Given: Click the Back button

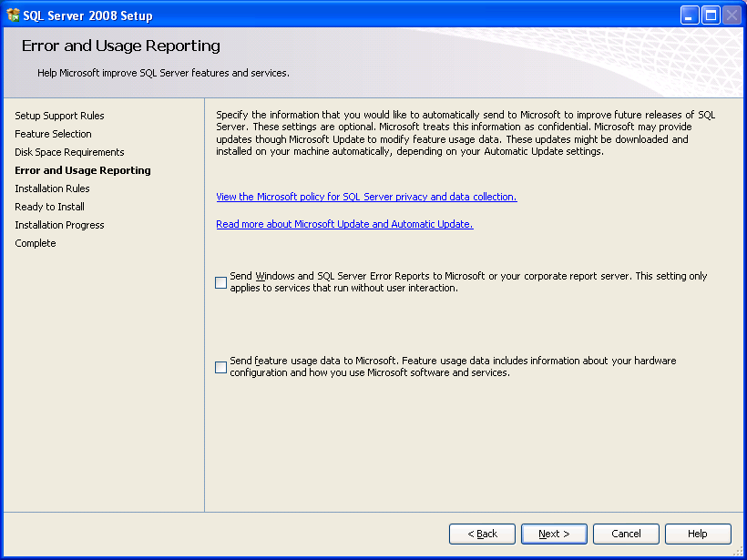Looking at the screenshot, I should click(482, 534).
